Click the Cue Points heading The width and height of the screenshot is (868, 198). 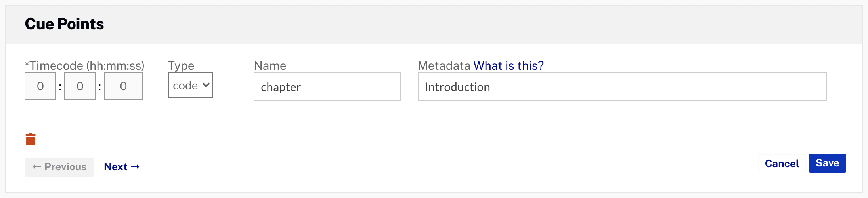point(64,24)
